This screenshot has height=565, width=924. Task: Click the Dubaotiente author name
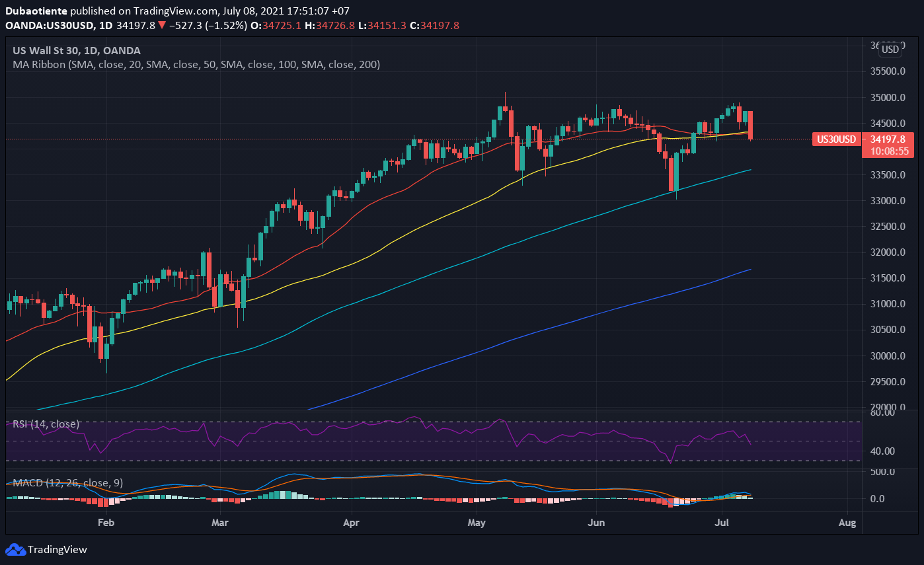tap(36, 11)
